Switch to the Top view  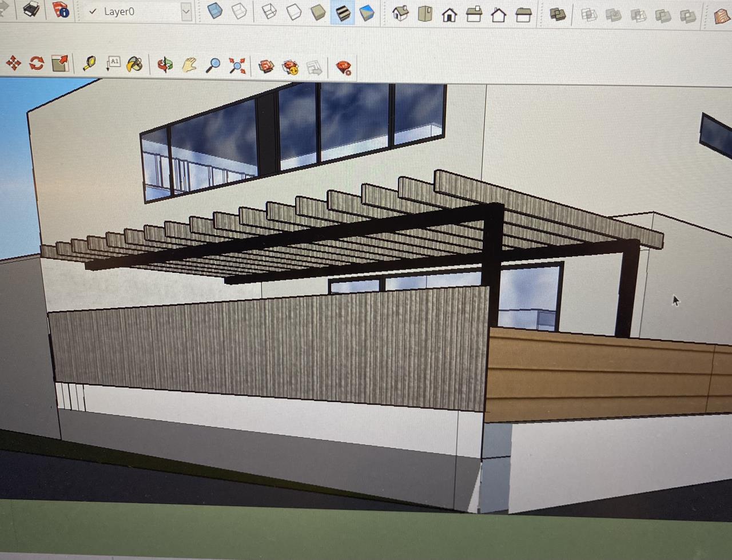pos(425,13)
